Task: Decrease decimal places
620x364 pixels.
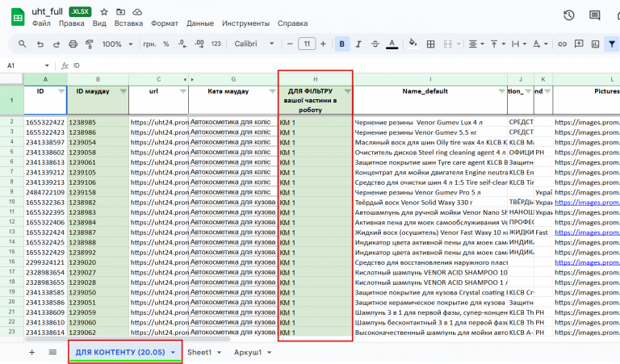Action: tap(182, 44)
